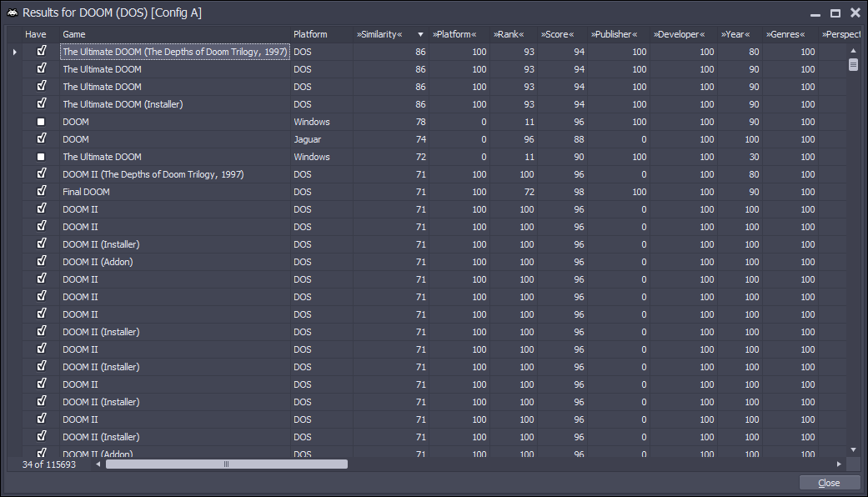Uncheck Have for The Ultimate DOOM (Installer)
Image resolution: width=868 pixels, height=497 pixels.
click(x=41, y=103)
